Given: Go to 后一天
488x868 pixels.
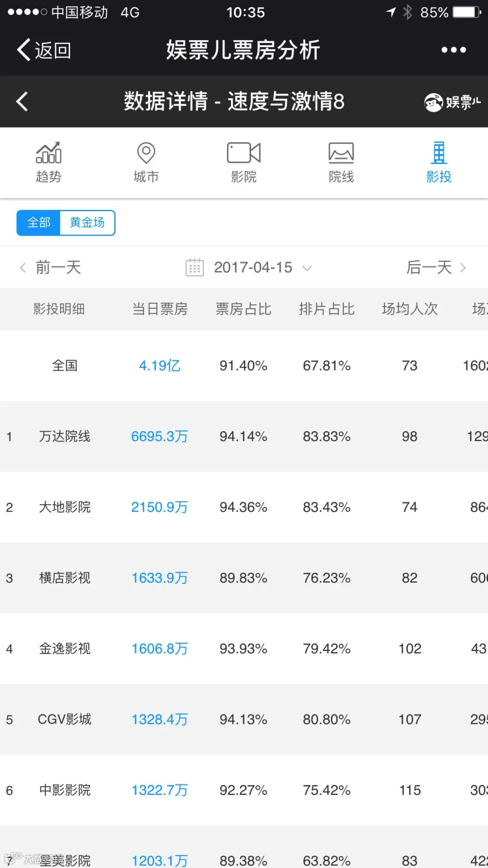Looking at the screenshot, I should [436, 267].
